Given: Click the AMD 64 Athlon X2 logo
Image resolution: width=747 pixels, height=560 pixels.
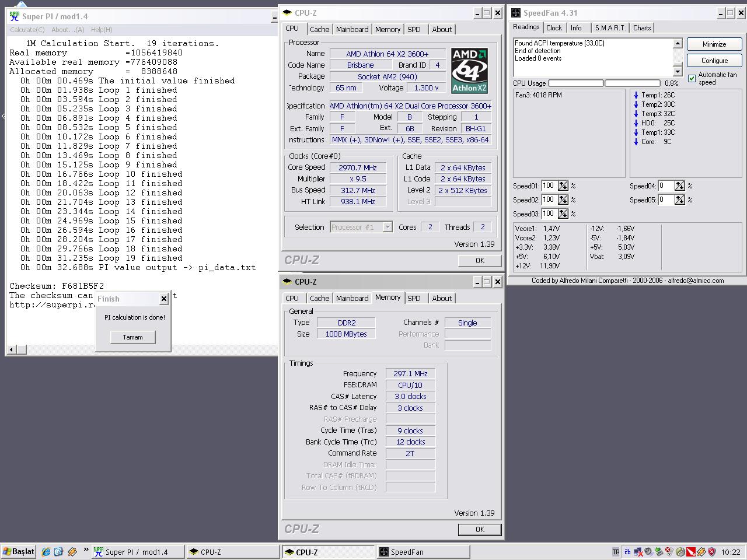Looking at the screenshot, I should coord(469,71).
